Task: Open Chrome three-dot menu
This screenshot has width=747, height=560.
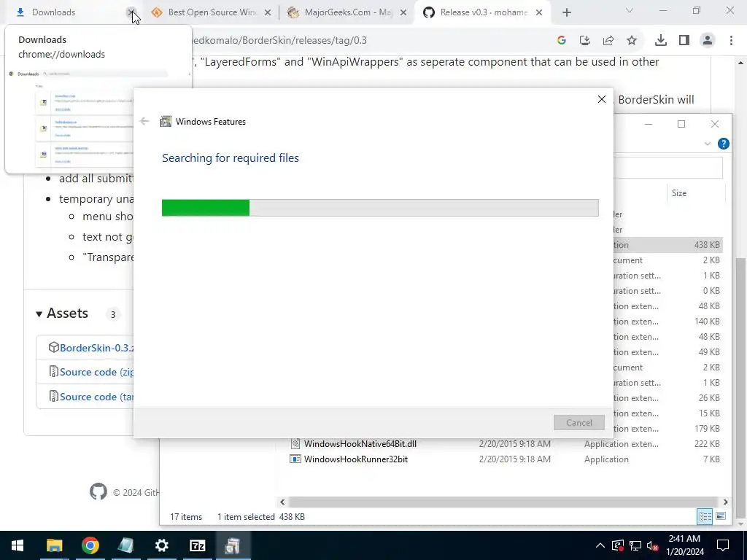Action: point(731,41)
